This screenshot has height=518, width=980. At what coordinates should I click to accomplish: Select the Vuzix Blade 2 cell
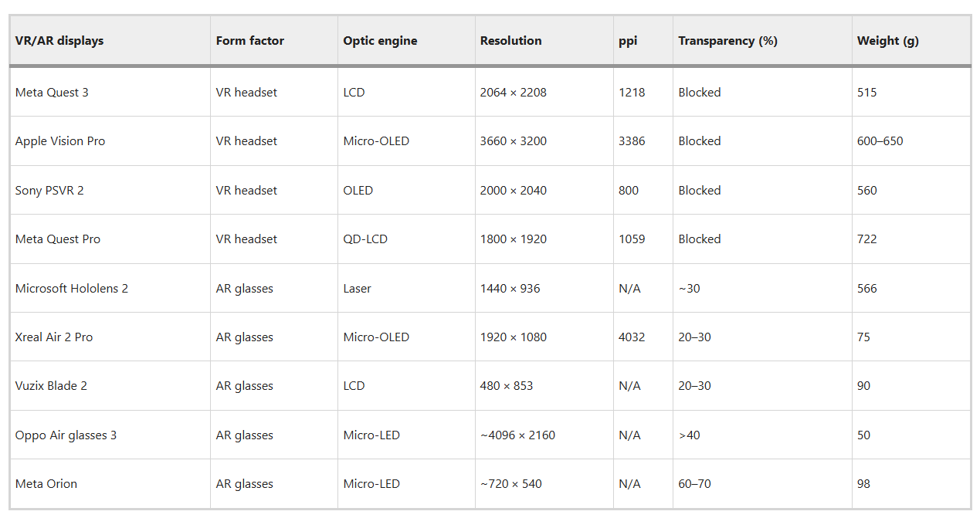pos(51,386)
